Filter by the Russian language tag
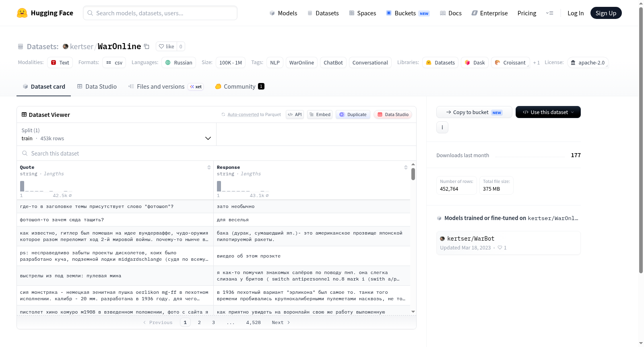Screen dimensions: 644x347 point(179,62)
